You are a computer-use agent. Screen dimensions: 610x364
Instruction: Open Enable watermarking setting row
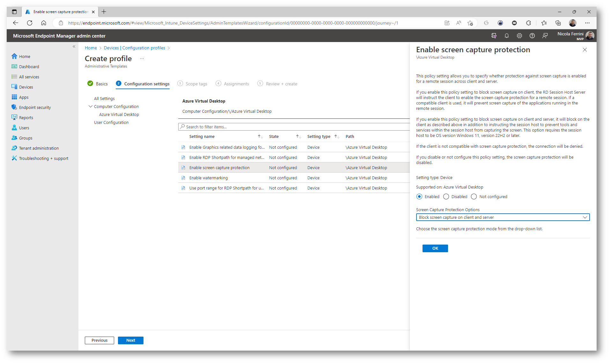[x=294, y=178]
